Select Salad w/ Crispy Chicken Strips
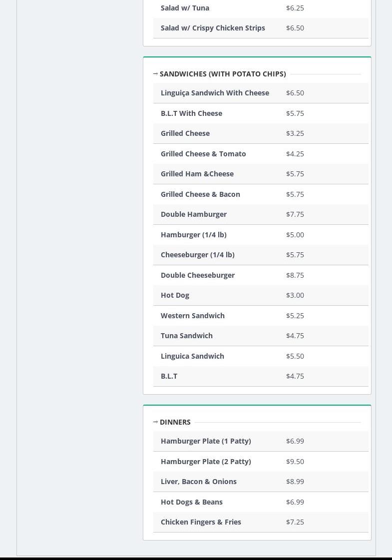 coord(213,28)
